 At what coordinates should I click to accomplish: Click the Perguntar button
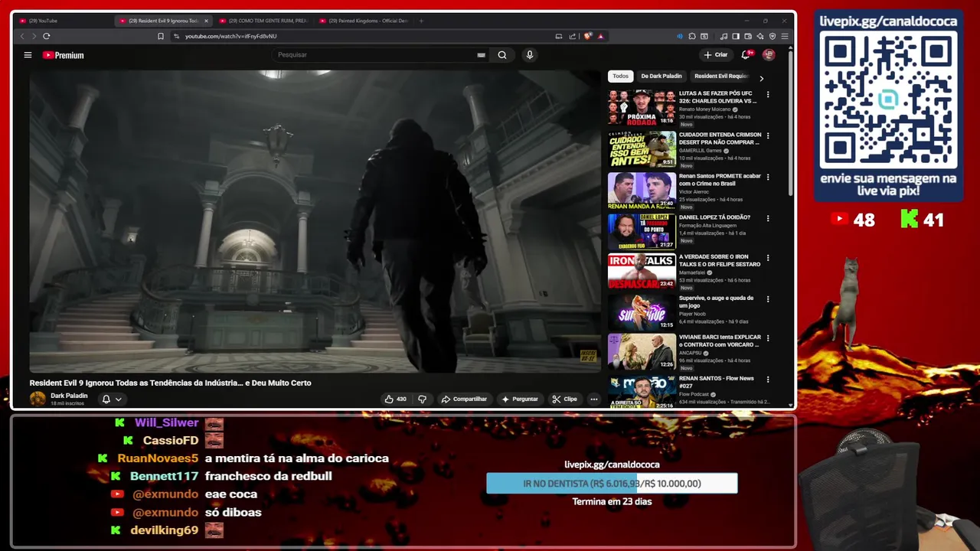click(x=520, y=399)
